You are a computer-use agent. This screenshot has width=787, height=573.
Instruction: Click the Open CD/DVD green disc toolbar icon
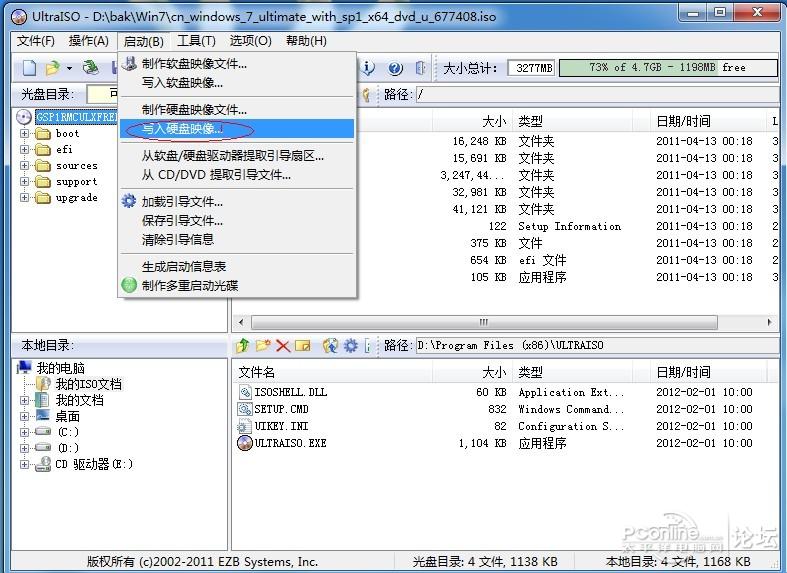click(x=90, y=67)
